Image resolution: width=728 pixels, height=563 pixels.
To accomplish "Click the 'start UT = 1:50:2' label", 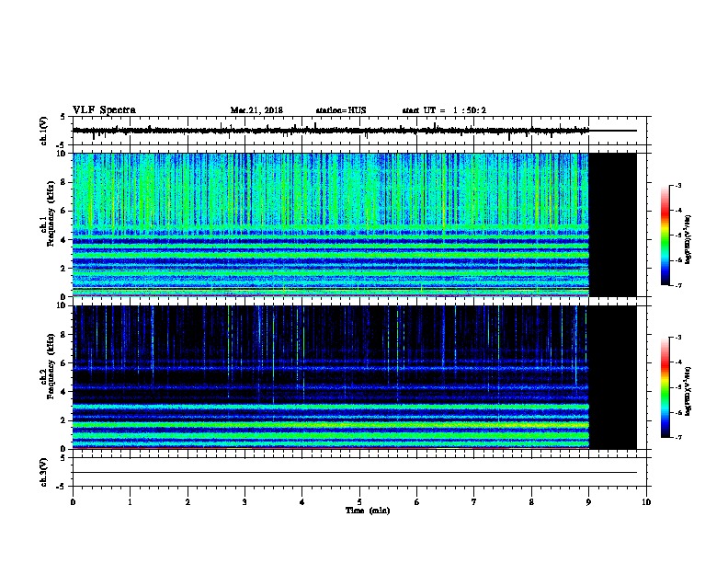I will pos(444,110).
